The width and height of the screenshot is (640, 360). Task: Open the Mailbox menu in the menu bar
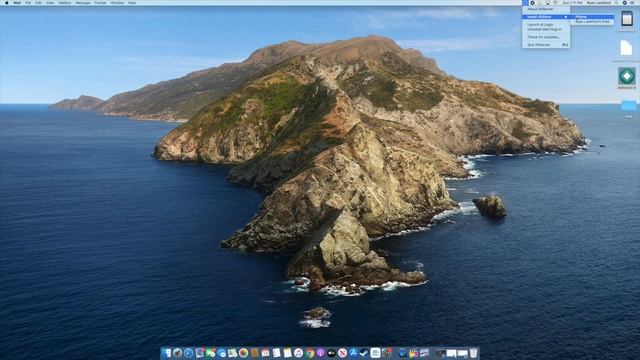click(x=64, y=2)
